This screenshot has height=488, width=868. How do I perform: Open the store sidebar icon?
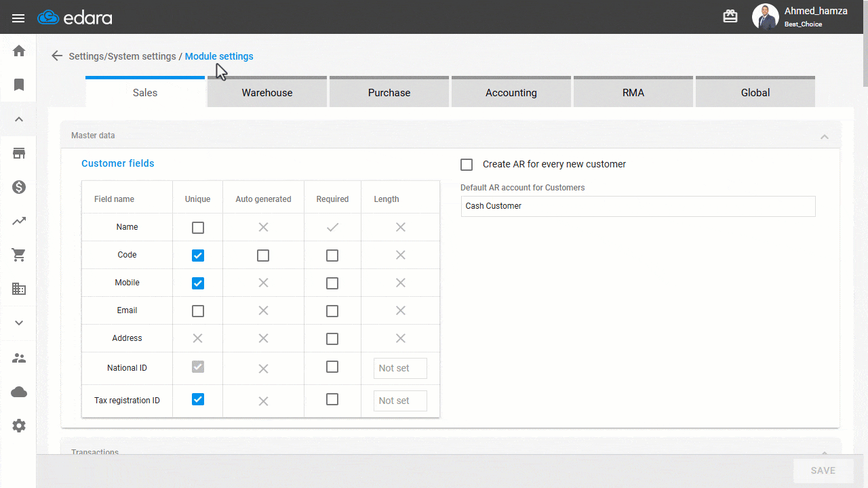pyautogui.click(x=19, y=153)
